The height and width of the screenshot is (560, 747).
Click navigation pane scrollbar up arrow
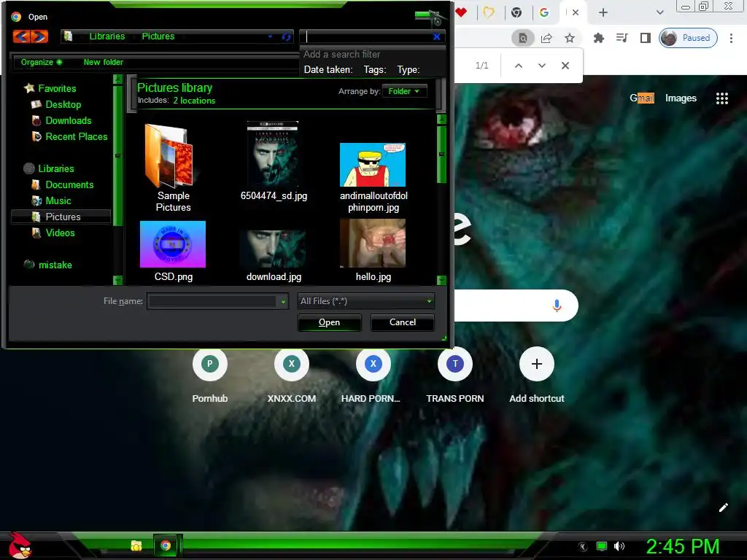[117, 79]
